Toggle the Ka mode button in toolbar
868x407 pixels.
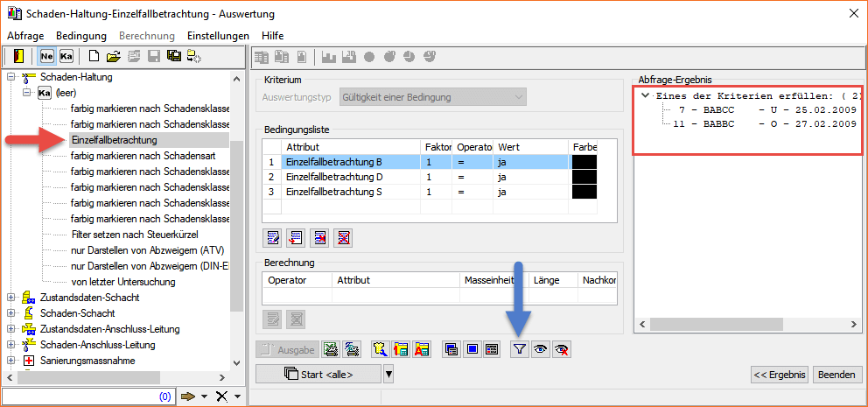[66, 57]
